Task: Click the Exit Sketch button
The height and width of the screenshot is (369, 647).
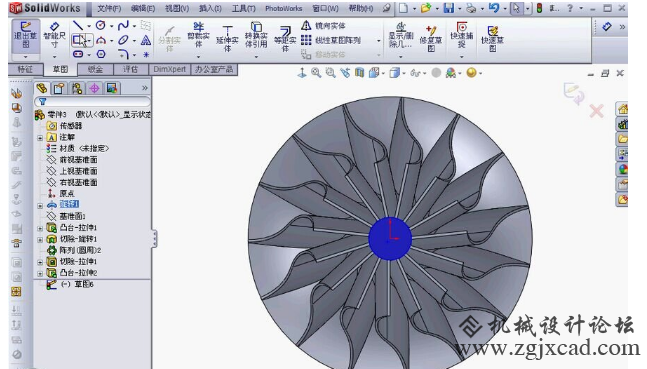Action: coord(26,35)
